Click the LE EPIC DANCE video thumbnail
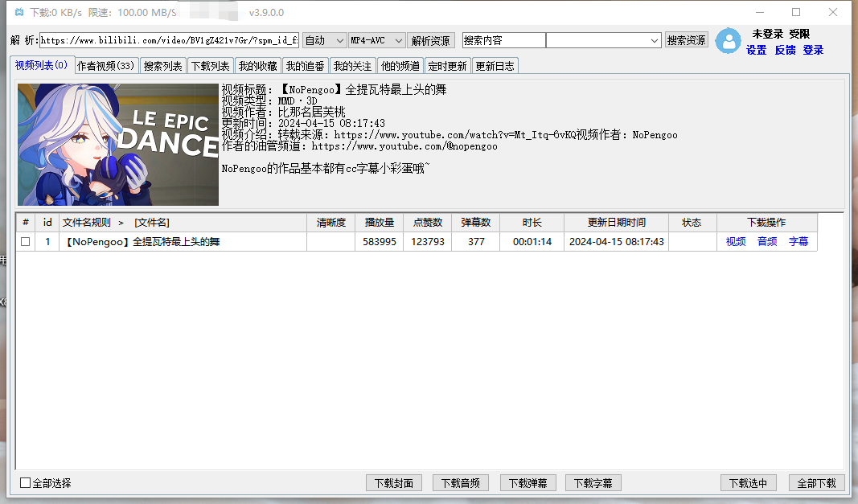This screenshot has width=858, height=504. click(x=118, y=145)
